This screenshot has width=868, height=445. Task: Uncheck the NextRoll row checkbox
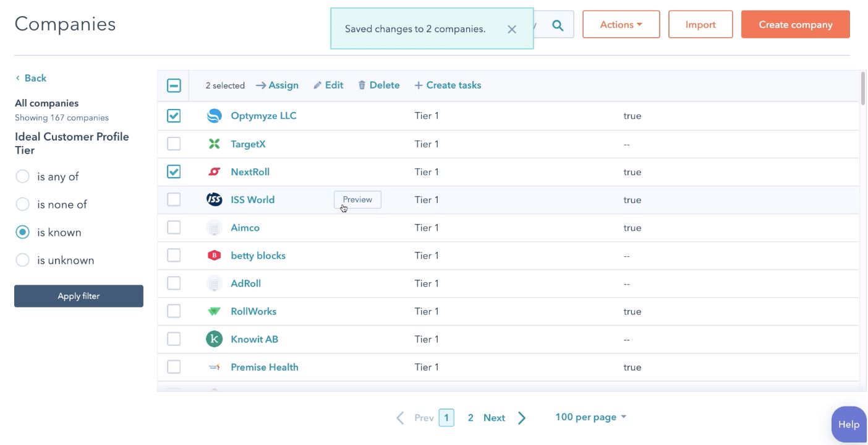click(x=174, y=171)
